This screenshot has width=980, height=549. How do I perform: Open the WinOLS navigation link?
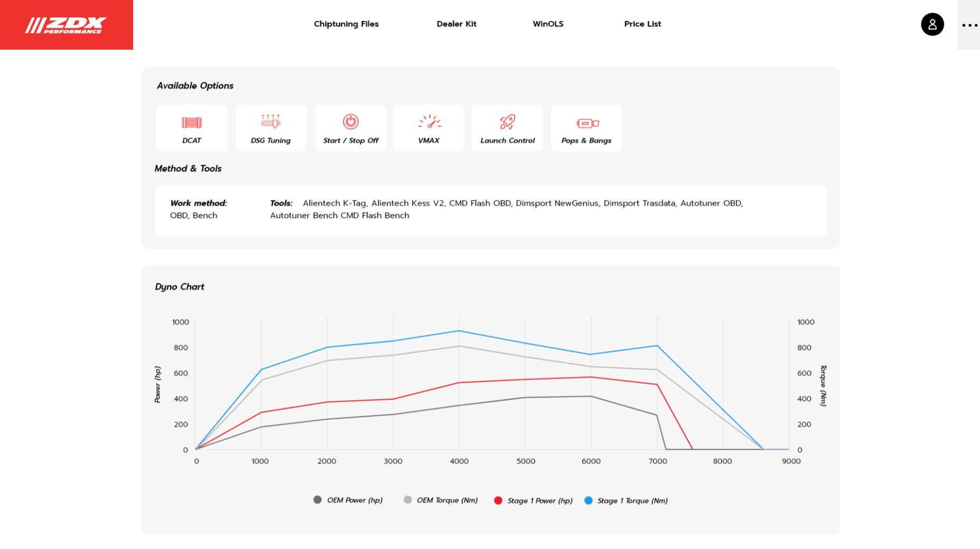[548, 24]
